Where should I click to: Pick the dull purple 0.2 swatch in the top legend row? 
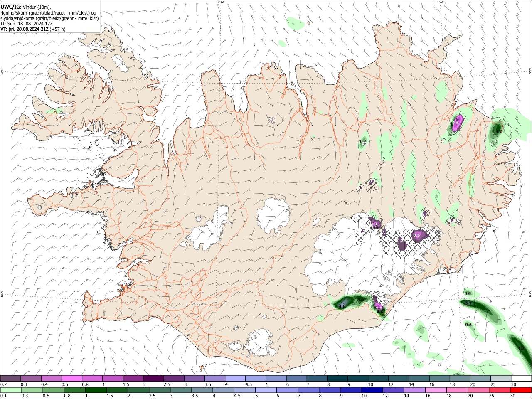tap(10, 379)
